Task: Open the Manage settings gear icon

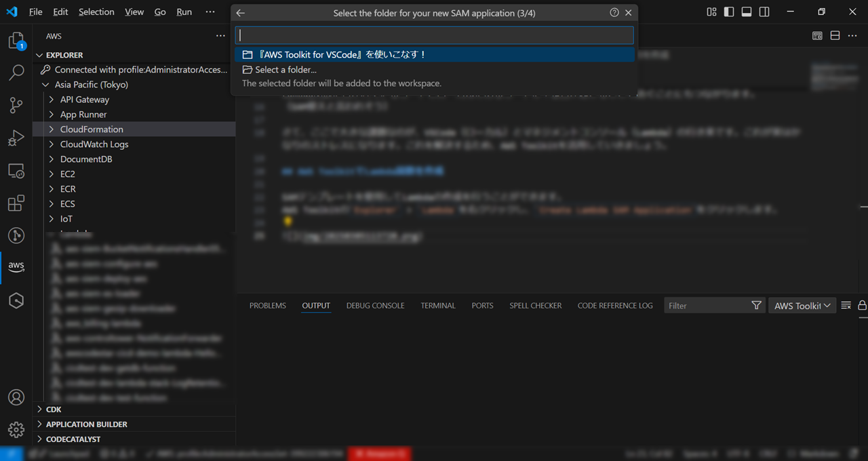Action: (16, 429)
